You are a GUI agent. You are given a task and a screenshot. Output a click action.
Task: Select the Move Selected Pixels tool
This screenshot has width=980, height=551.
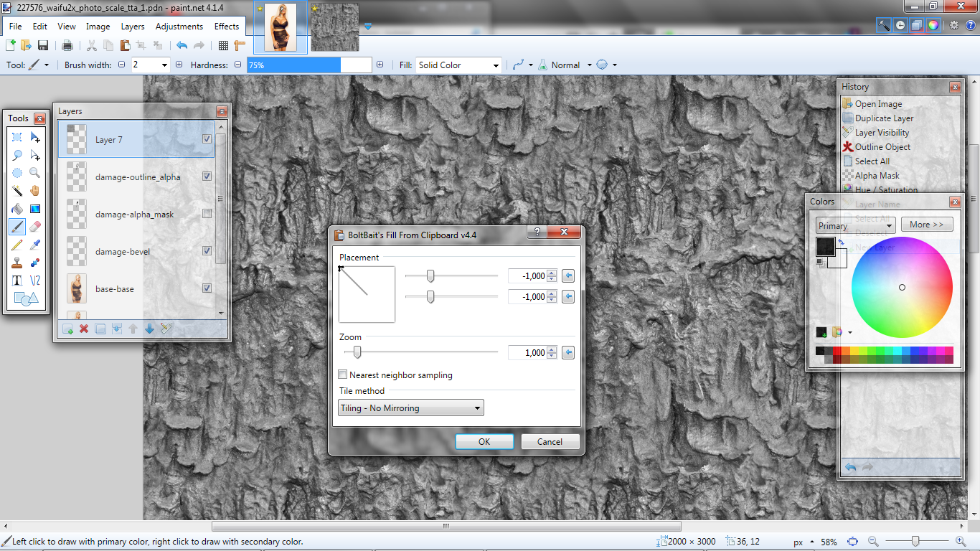point(35,137)
